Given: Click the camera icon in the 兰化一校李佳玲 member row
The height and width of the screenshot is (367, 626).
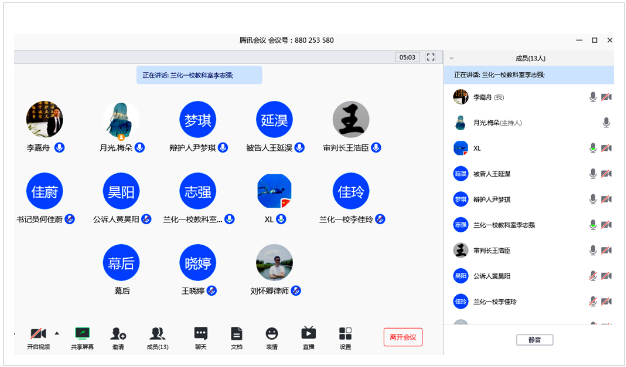Looking at the screenshot, I should point(606,302).
